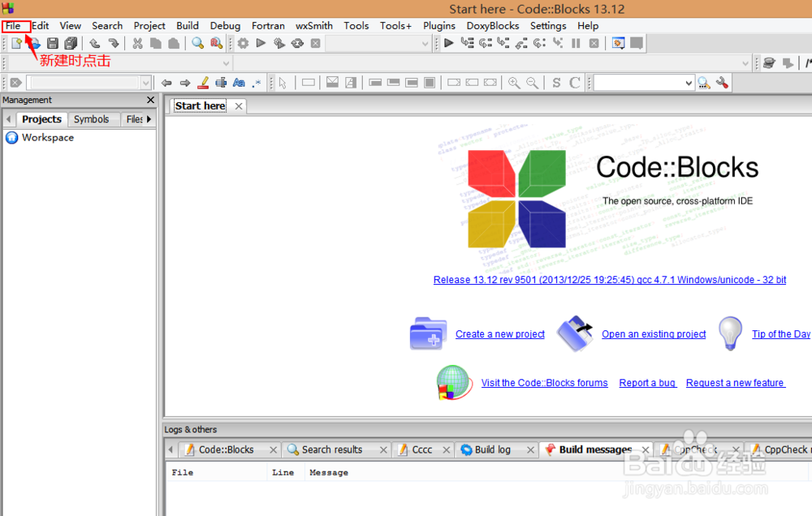The height and width of the screenshot is (516, 812).
Task: Switch to the Build log tab
Action: pos(493,449)
